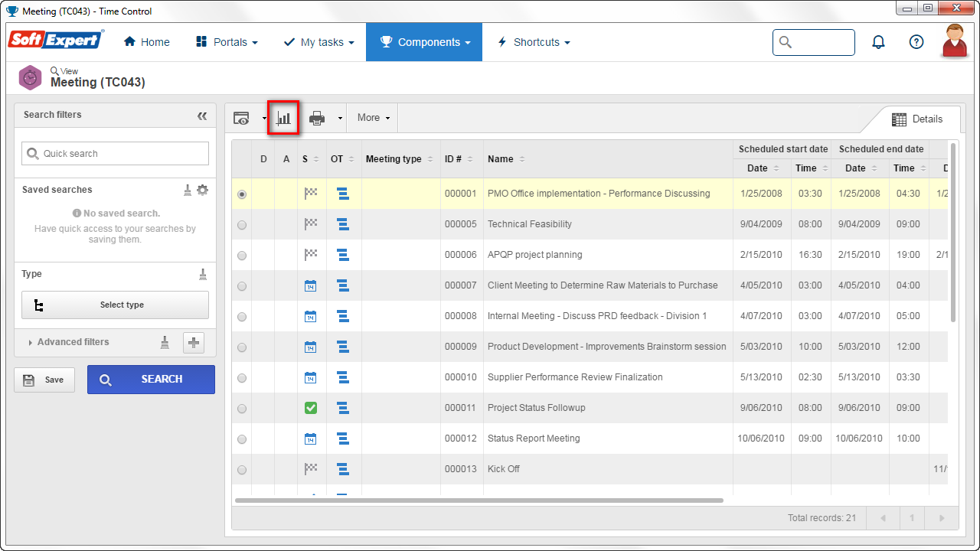Image resolution: width=980 pixels, height=551 pixels.
Task: Open the printer options dropdown arrow
Action: click(x=340, y=119)
